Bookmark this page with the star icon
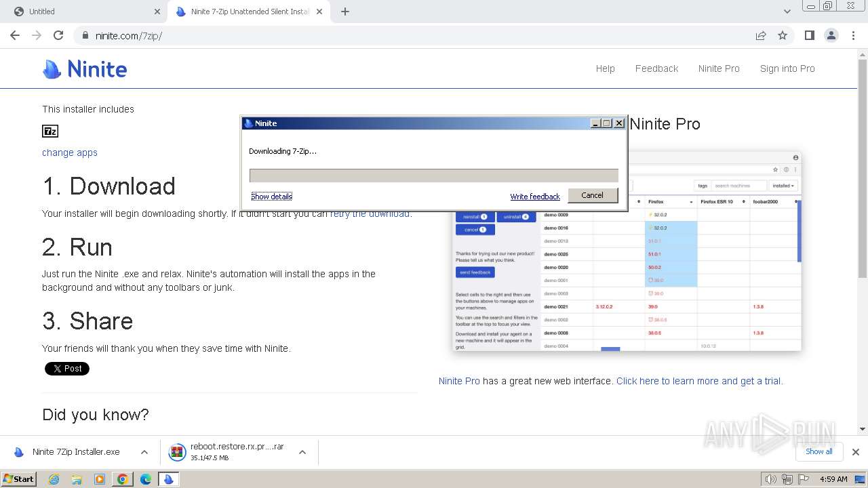This screenshot has width=868, height=488. click(783, 35)
